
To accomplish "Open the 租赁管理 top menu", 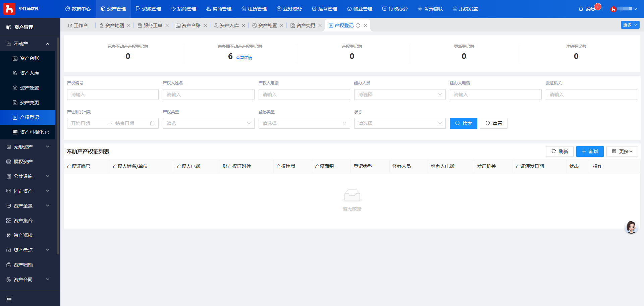I will tap(254, 9).
